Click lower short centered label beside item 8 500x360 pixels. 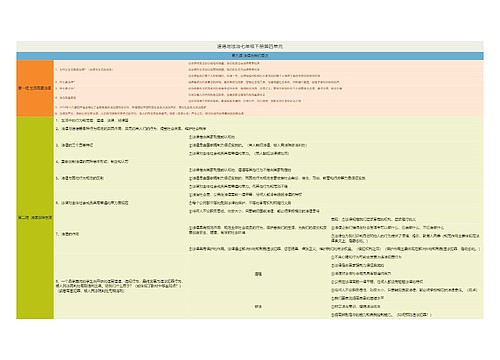[258, 306]
